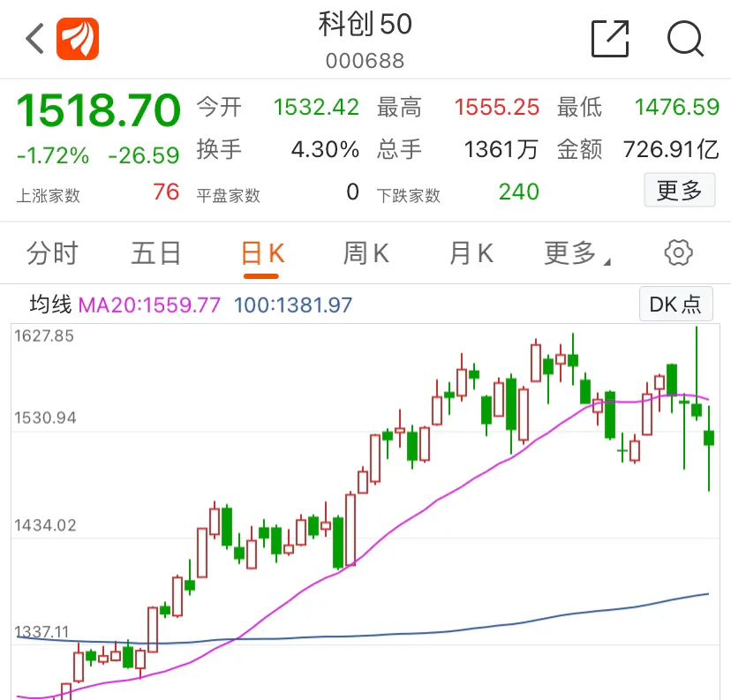Tap the 下跌家数 count 240
The image size is (731, 700).
pos(519,192)
